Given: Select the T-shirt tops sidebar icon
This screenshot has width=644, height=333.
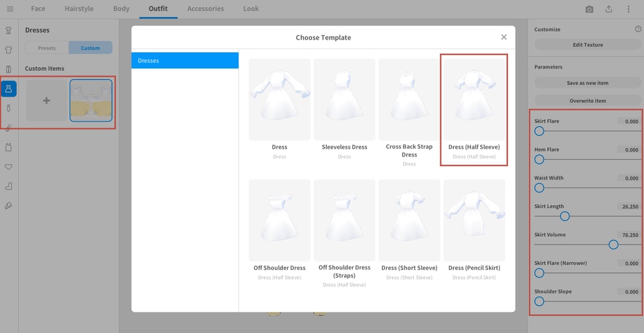Looking at the screenshot, I should click(9, 50).
